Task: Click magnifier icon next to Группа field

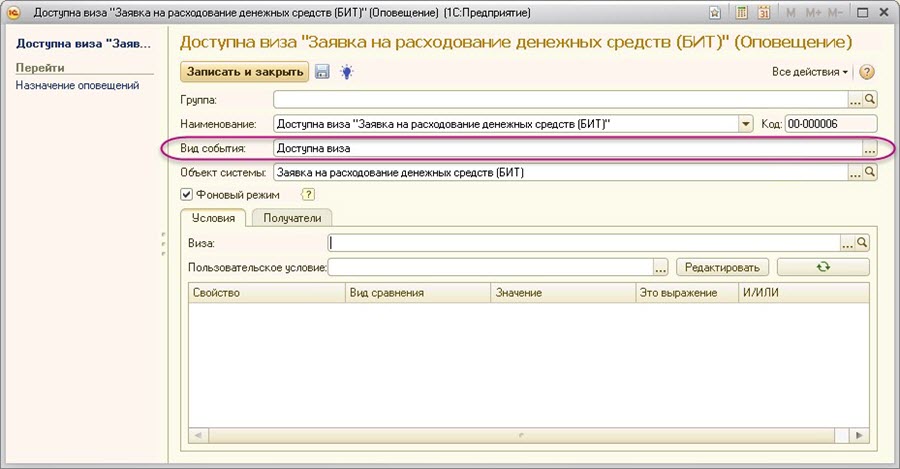Action: tap(870, 100)
